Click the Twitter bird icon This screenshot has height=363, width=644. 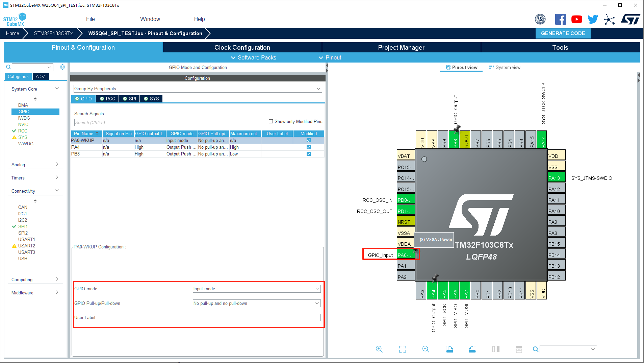[x=593, y=19]
